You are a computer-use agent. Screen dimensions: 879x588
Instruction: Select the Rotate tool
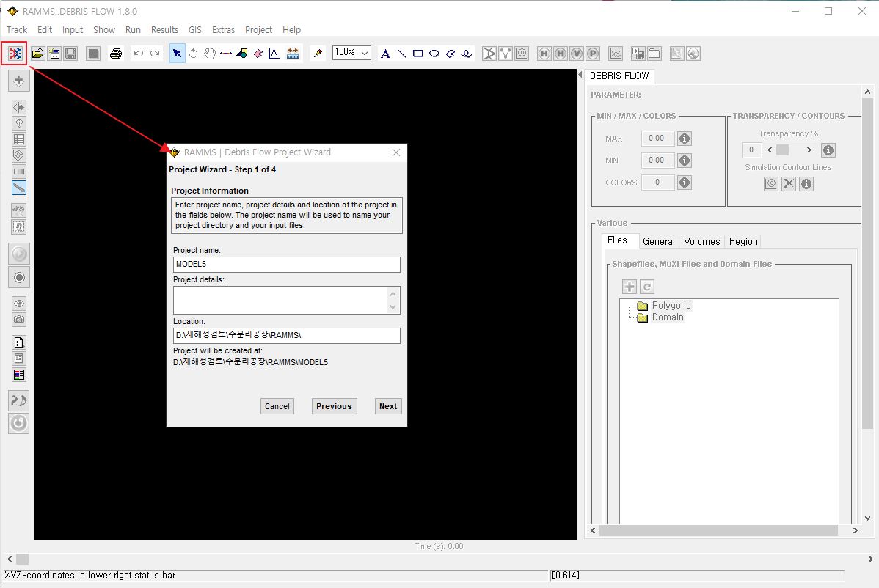(x=194, y=54)
